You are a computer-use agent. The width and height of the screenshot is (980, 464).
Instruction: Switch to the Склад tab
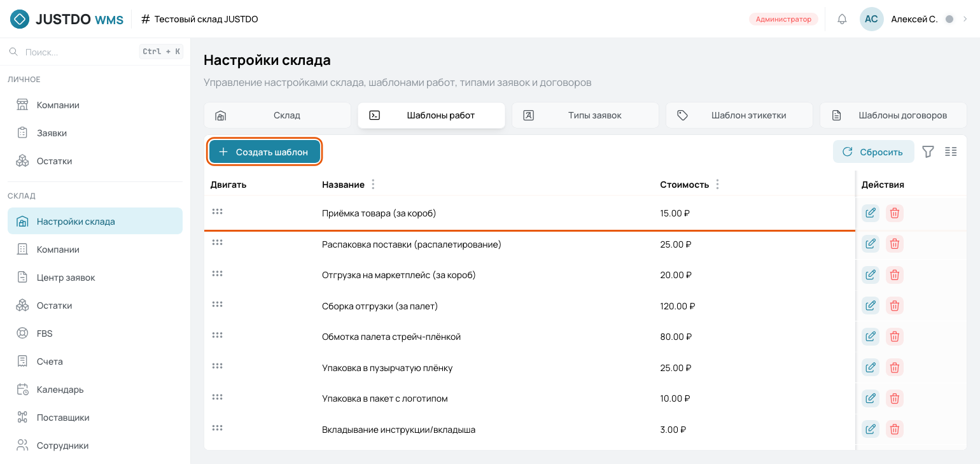(277, 115)
